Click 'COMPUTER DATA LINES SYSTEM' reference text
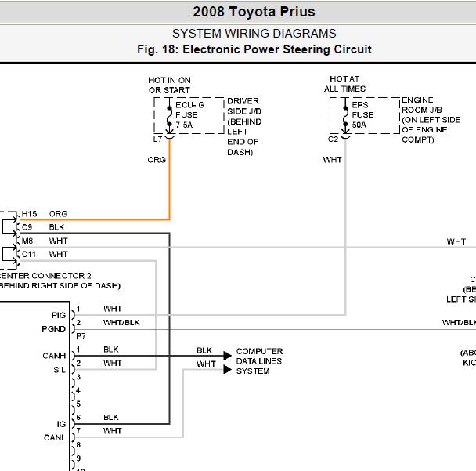Viewport: 476px width, 471px height. (x=260, y=361)
